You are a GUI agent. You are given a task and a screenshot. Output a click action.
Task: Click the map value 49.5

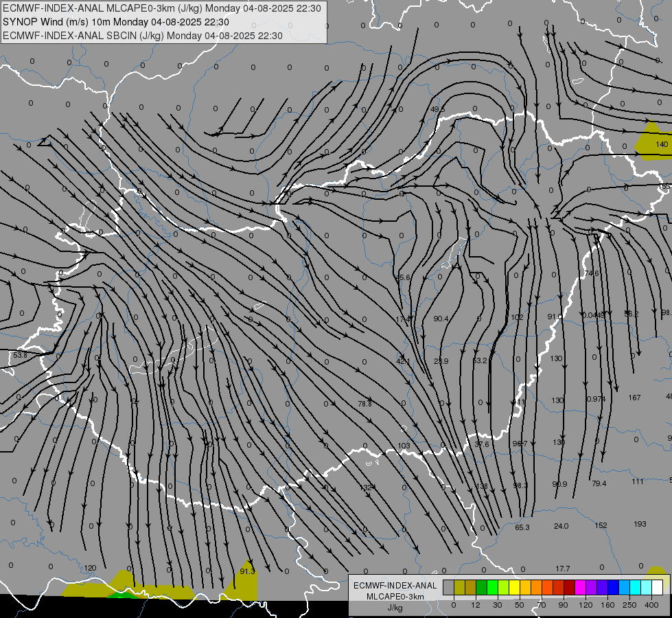tap(437, 109)
